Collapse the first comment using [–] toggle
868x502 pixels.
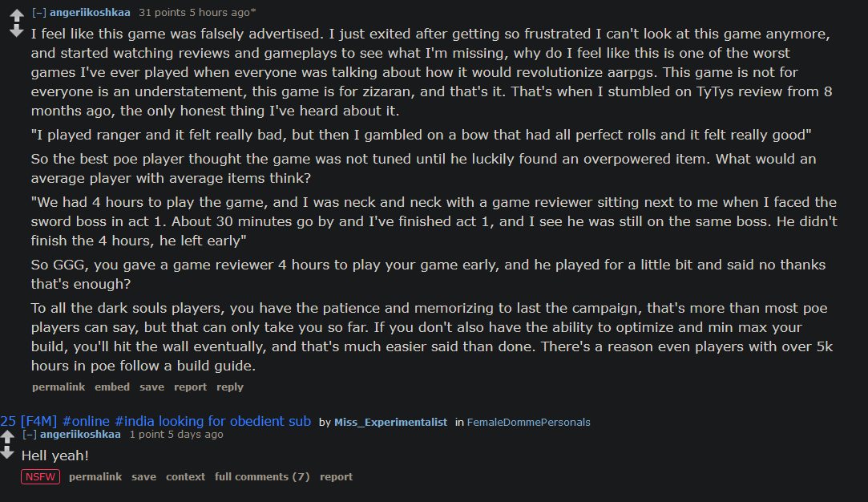[x=38, y=12]
